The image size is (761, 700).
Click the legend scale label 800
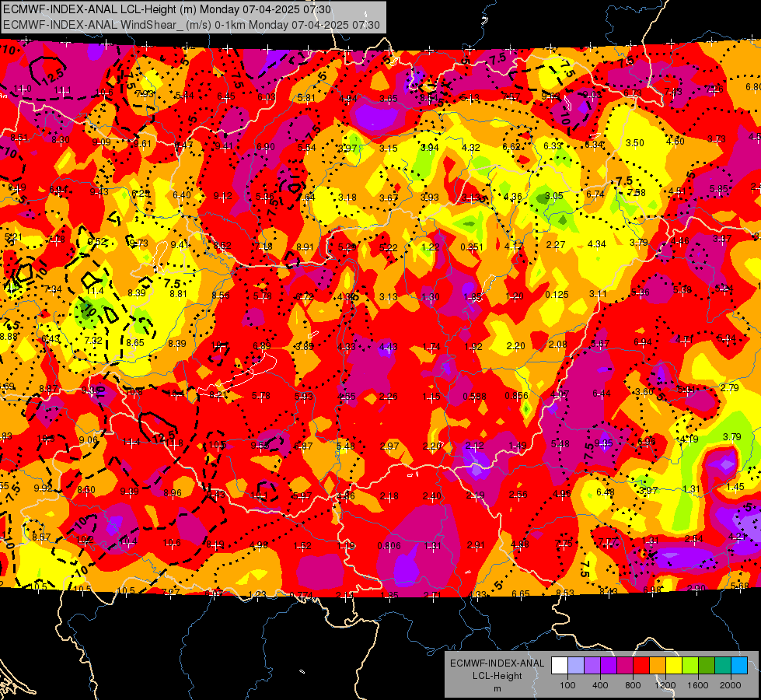coord(633,685)
